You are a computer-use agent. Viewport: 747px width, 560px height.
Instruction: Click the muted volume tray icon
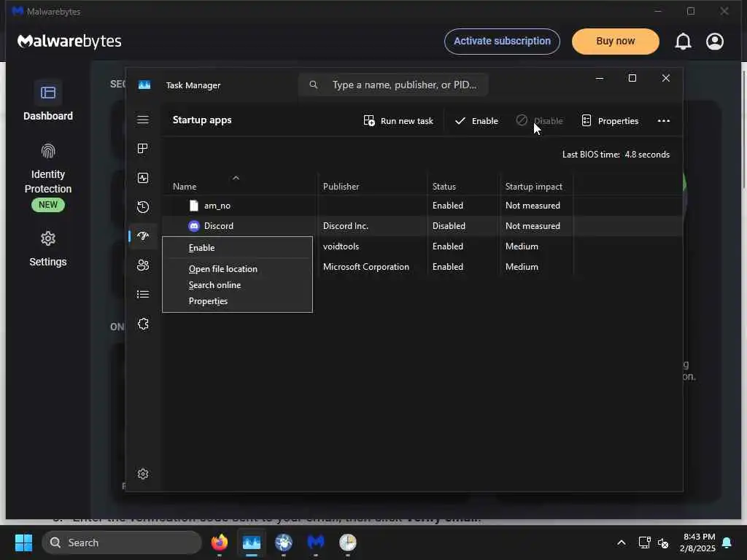(x=663, y=542)
